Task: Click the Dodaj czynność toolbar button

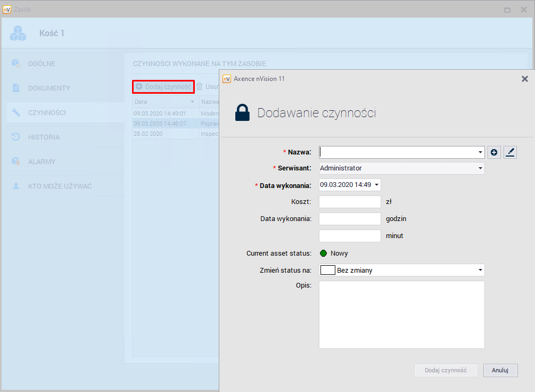Action: 163,86
